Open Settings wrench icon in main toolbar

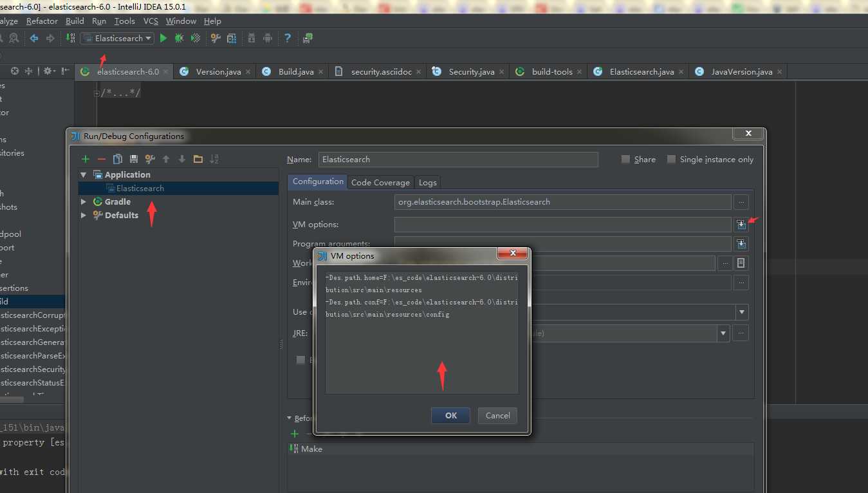216,39
